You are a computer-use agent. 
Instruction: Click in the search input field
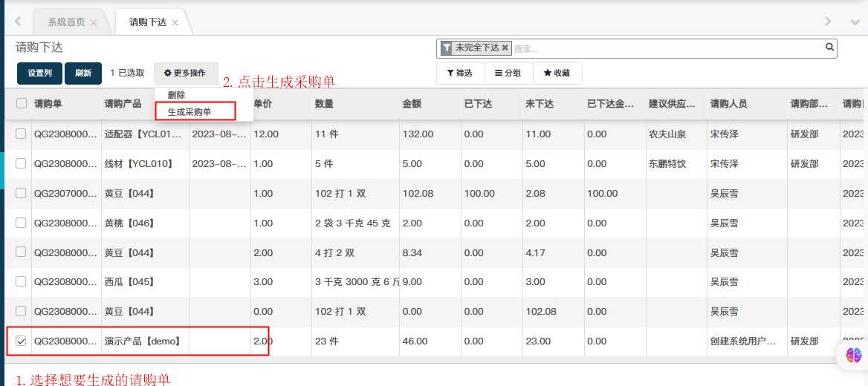point(669,48)
